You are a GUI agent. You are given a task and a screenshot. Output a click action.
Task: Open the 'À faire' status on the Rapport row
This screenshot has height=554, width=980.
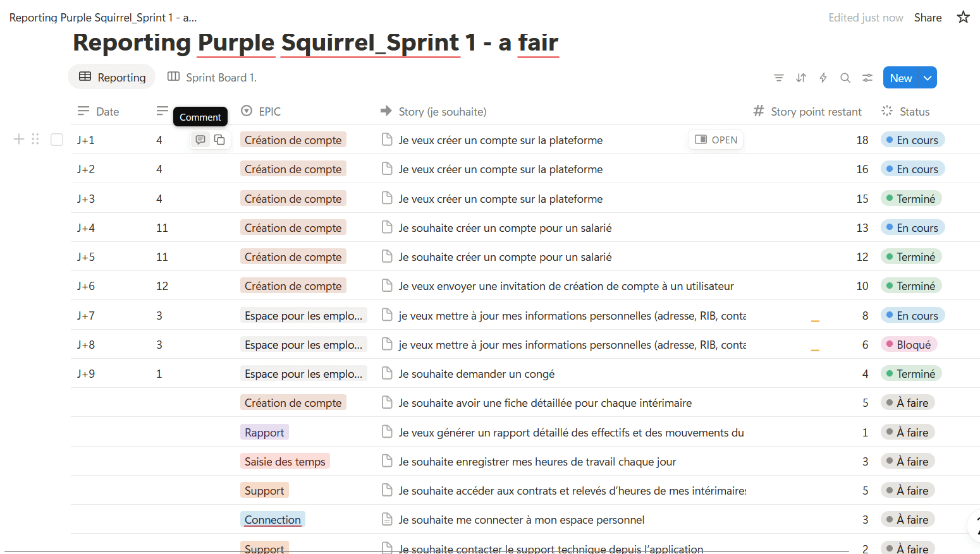[x=907, y=431]
